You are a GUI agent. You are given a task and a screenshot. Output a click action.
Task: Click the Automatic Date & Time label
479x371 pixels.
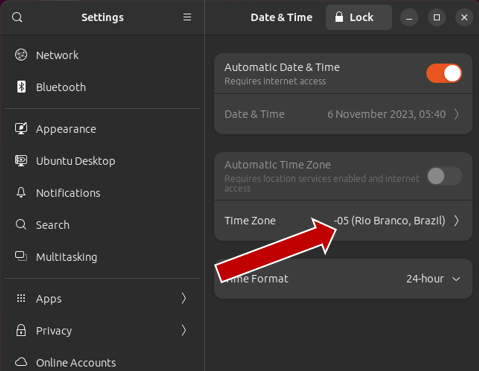coord(282,67)
